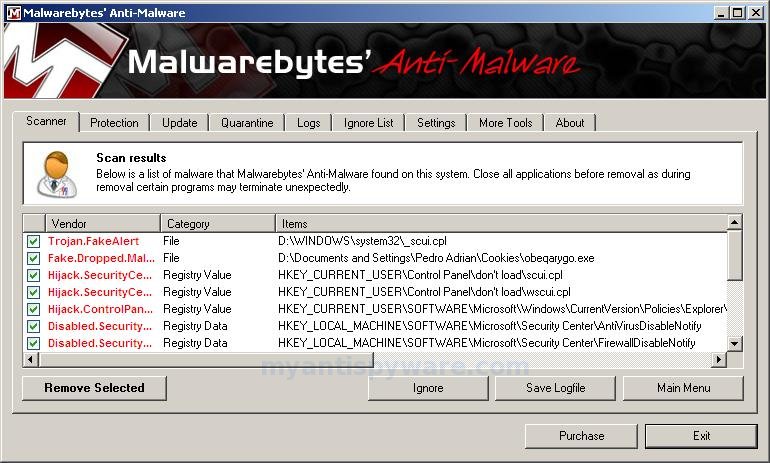Click the don't load\scui.cpl registry path

[420, 275]
